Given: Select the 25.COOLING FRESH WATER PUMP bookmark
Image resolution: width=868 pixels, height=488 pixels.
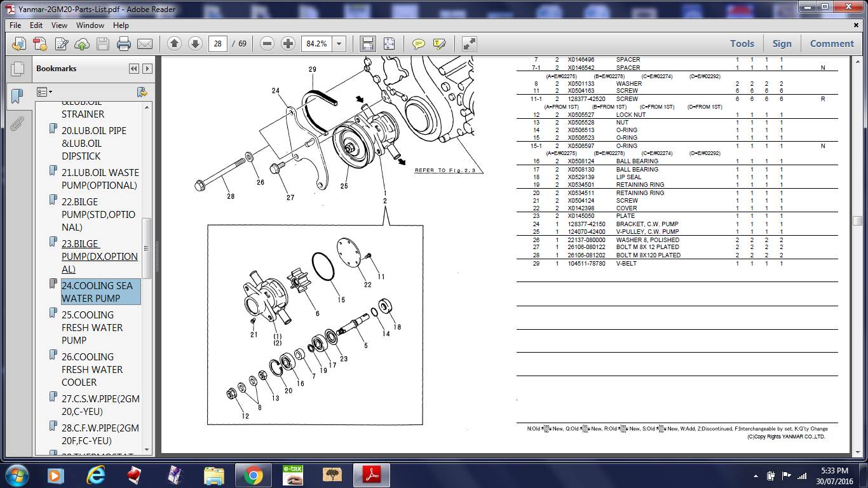Looking at the screenshot, I should pos(92,327).
